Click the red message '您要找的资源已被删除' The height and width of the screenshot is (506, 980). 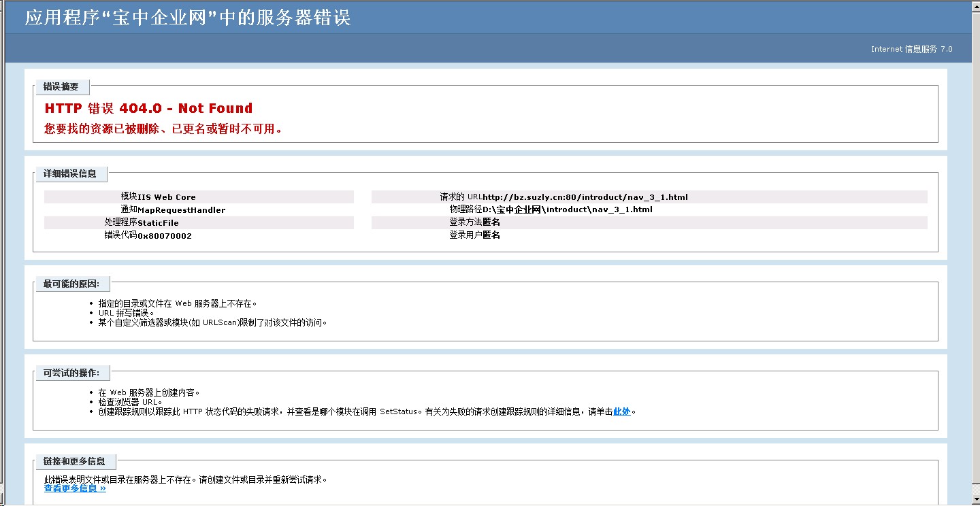[163, 129]
